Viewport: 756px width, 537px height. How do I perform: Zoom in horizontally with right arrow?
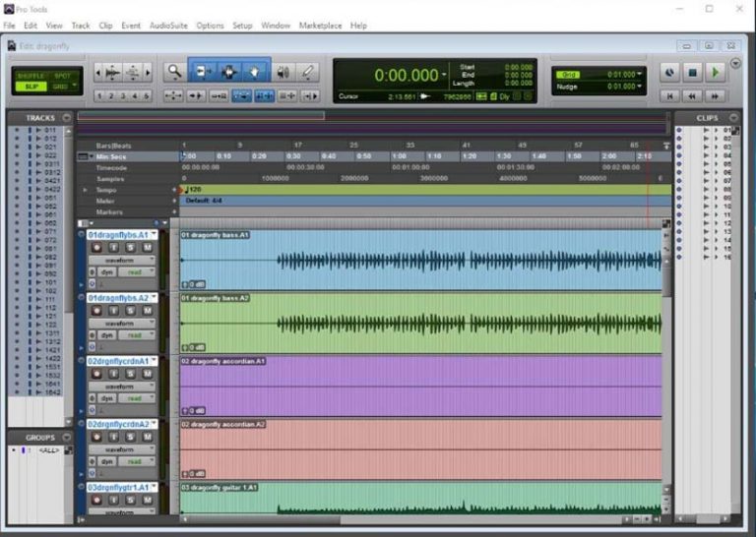pos(148,73)
